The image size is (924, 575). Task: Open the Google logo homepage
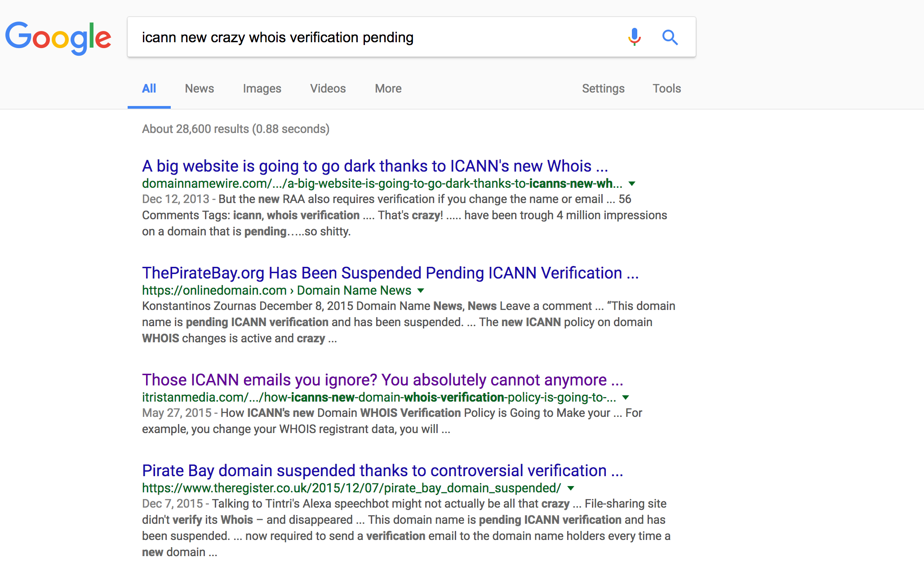click(x=58, y=38)
